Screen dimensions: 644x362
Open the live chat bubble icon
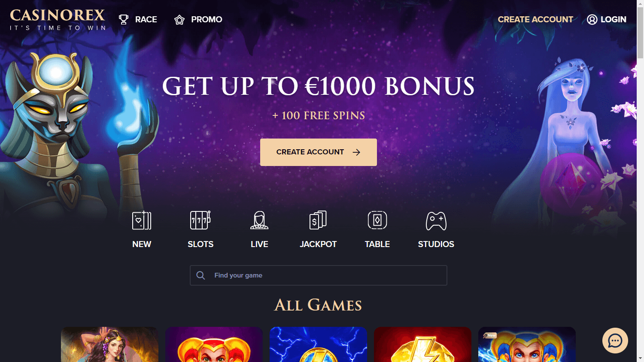coord(615,341)
